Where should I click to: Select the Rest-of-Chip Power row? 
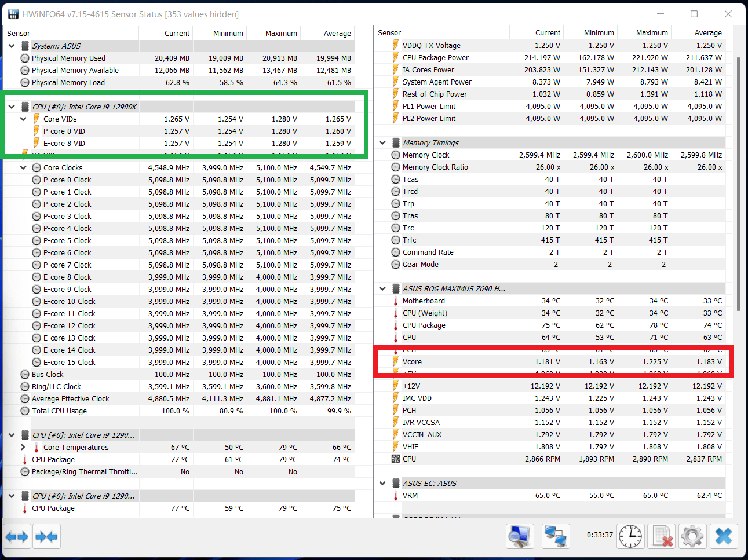[550, 94]
